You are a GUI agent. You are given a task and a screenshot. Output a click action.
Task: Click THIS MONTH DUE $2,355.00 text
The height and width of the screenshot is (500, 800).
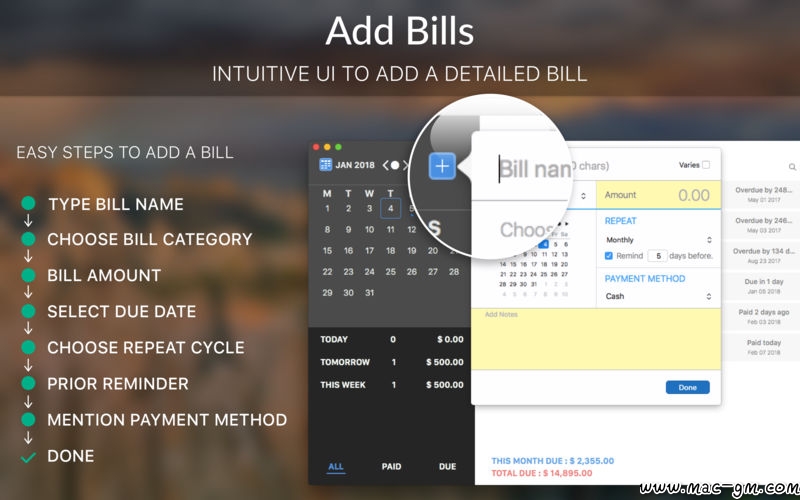click(553, 461)
